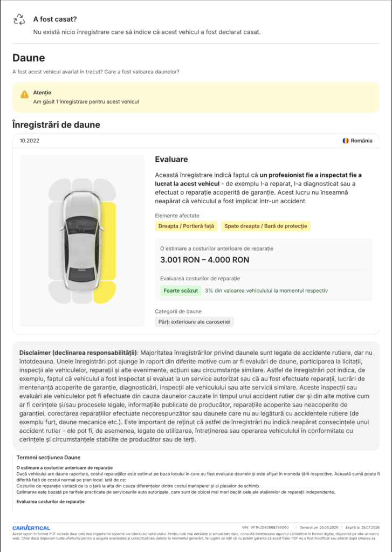392x552 pixels.
Task: Click the 'Înregistrări de daune' heading
Action: click(x=57, y=125)
